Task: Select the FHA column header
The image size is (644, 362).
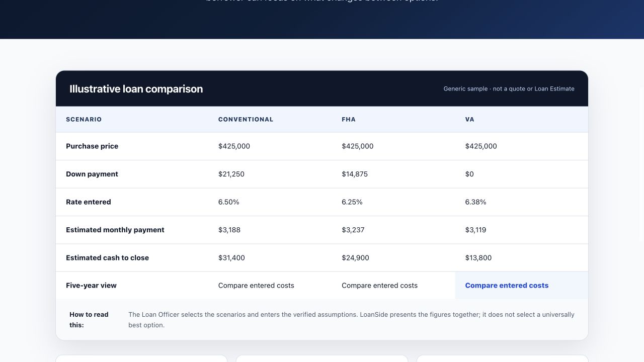Action: (348, 119)
